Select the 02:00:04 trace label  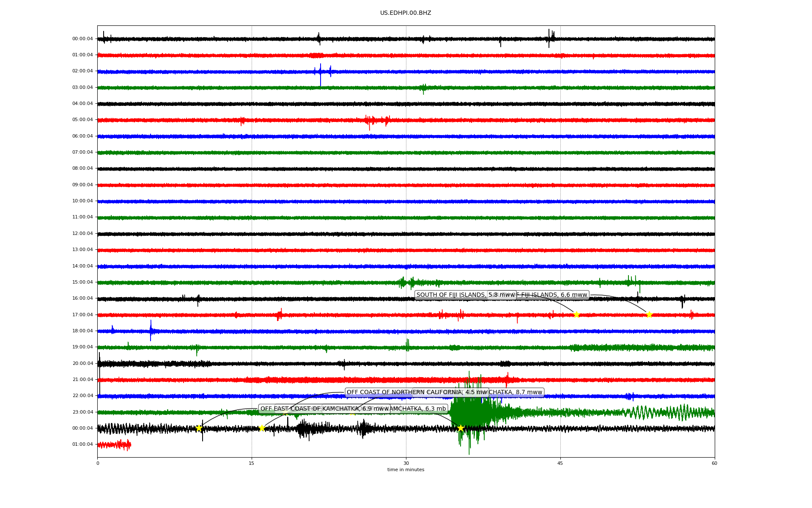point(82,71)
